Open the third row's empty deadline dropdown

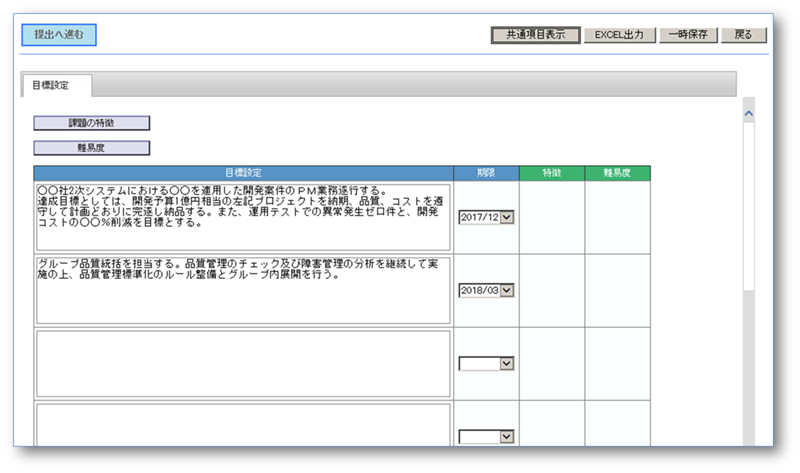click(506, 363)
